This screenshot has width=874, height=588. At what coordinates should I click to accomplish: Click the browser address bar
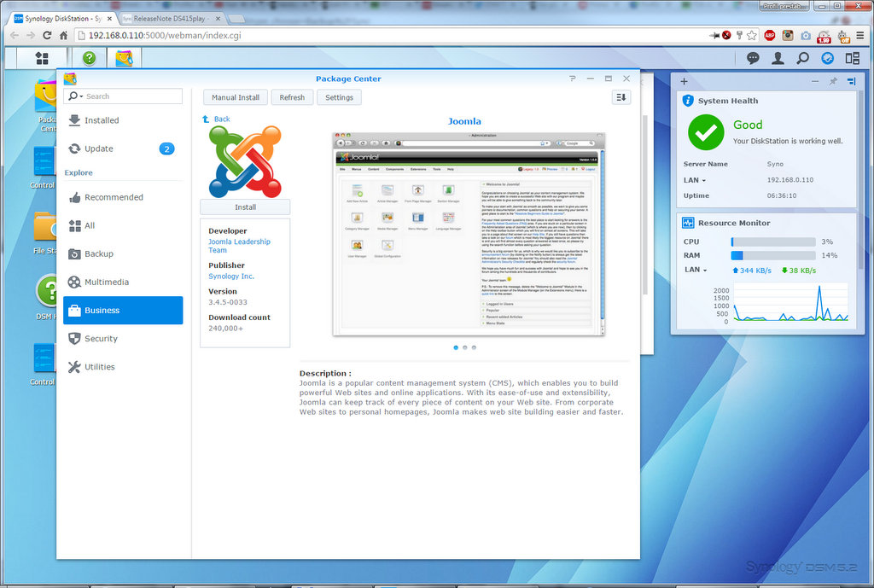click(390, 35)
